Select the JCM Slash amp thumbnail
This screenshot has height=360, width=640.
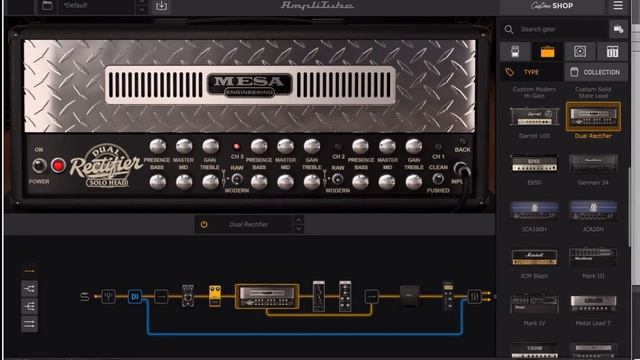coord(534,258)
